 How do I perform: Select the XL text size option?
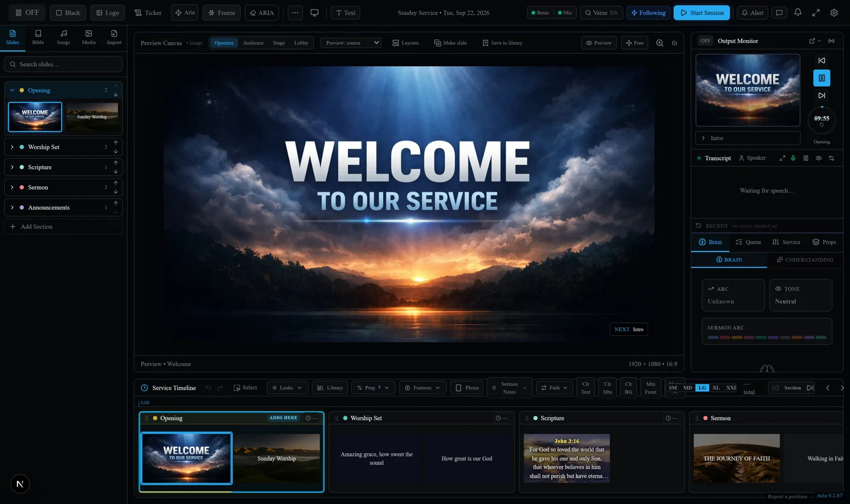coord(716,388)
